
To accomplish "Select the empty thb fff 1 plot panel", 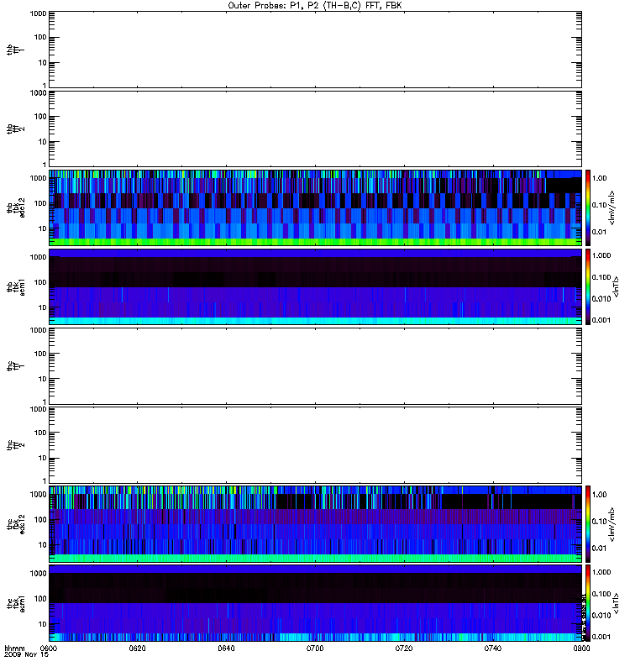I will point(315,50).
